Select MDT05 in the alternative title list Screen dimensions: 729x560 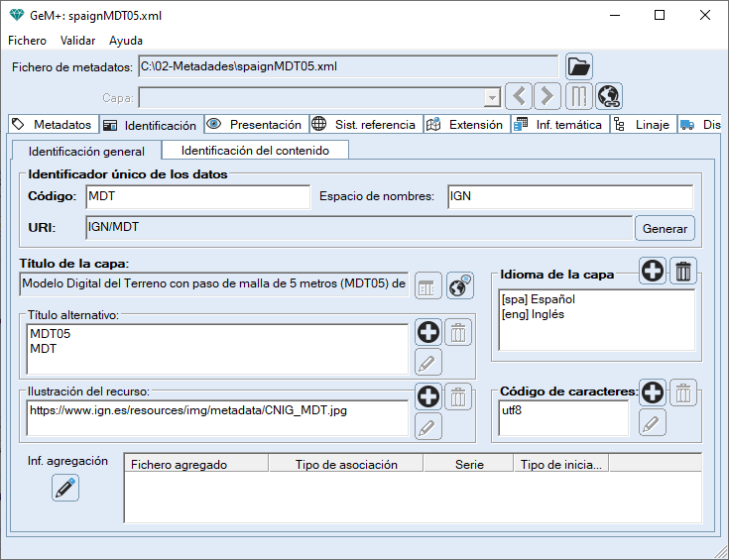point(51,333)
